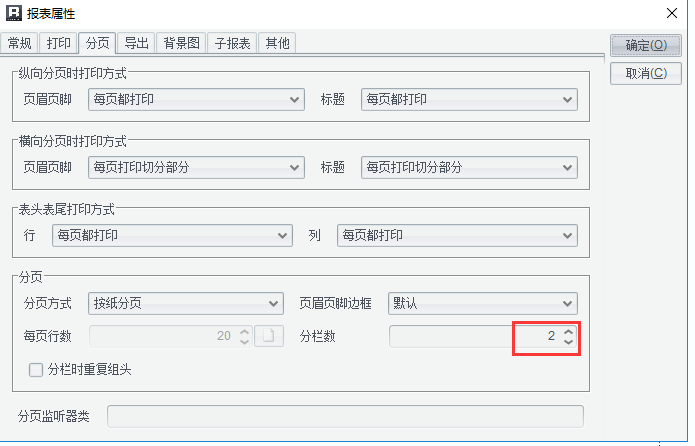Click the 分页方式 label
Image resolution: width=695 pixels, height=446 pixels.
tap(47, 304)
